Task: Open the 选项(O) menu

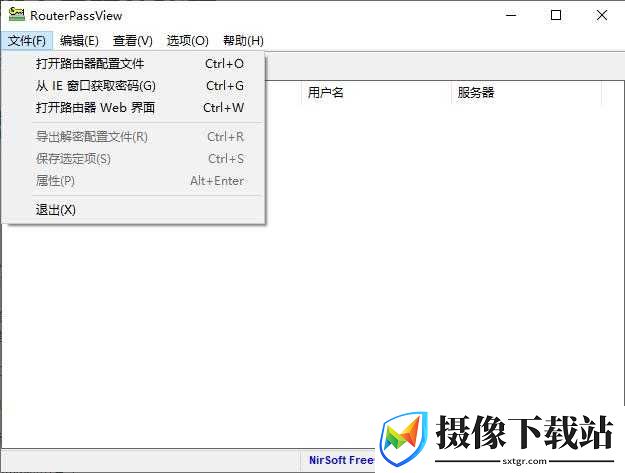Action: click(187, 41)
